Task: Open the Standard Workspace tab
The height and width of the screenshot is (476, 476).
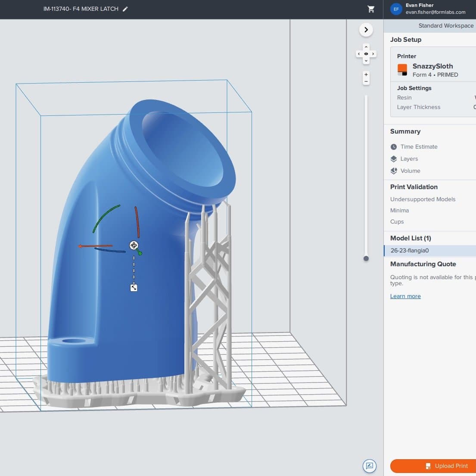Action: 445,26
